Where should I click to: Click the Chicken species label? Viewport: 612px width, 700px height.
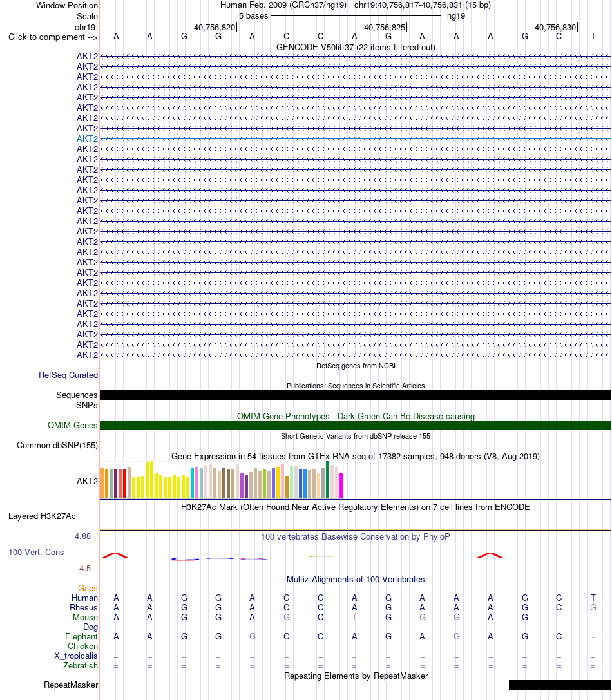tap(82, 647)
